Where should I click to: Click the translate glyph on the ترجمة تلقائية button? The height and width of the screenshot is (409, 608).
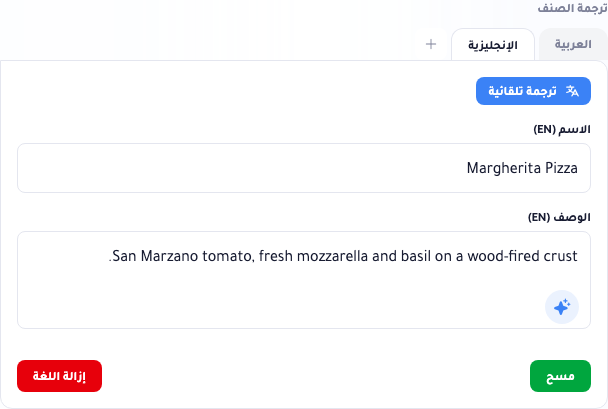572,91
